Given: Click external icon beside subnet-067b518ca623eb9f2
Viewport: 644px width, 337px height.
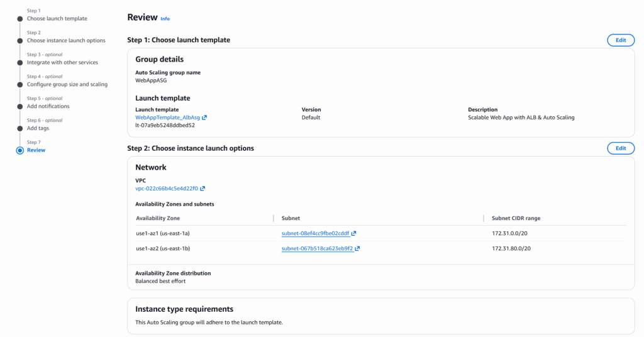Looking at the screenshot, I should 357,248.
